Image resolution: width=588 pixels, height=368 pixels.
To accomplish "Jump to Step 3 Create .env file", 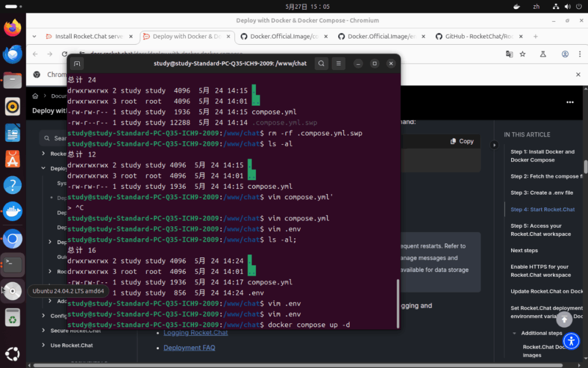I will [541, 193].
